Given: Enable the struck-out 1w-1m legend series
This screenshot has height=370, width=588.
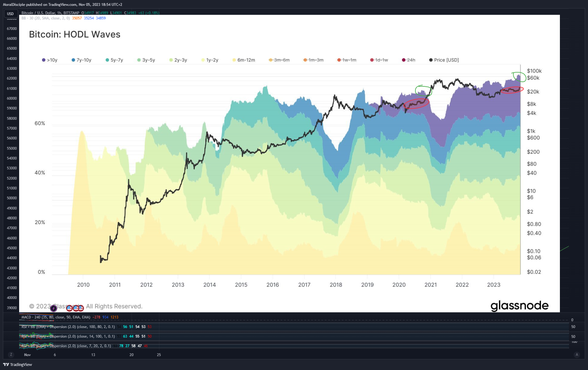Looking at the screenshot, I should pos(347,60).
